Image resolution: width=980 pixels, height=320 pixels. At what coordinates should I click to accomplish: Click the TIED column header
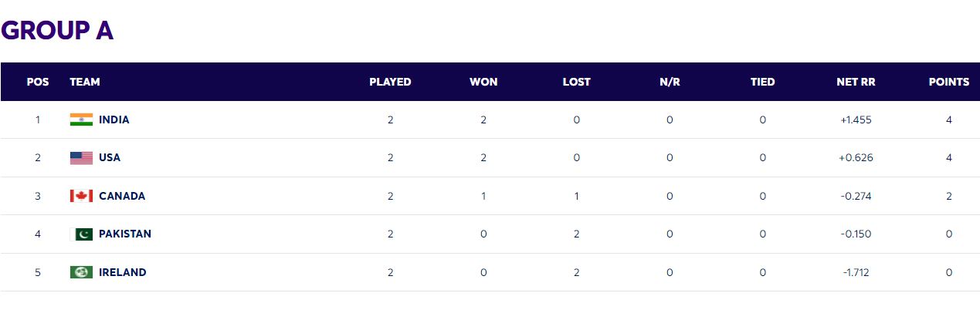point(762,82)
